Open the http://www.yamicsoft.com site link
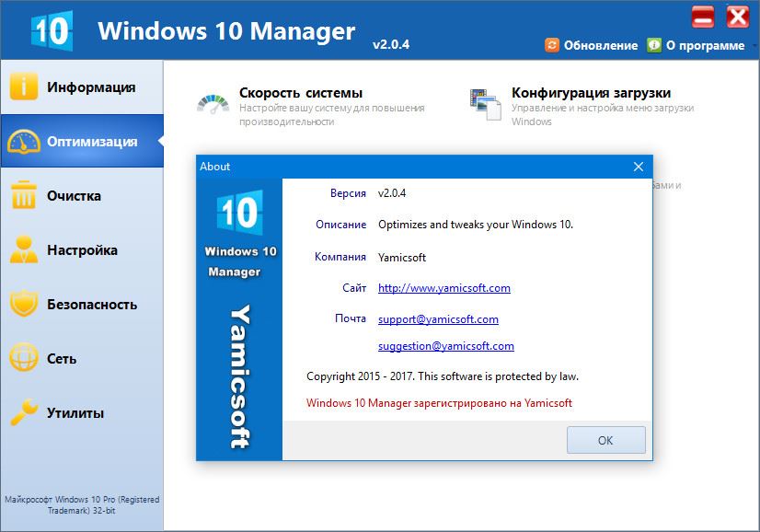Viewport: 760px width, 532px height. click(x=444, y=288)
